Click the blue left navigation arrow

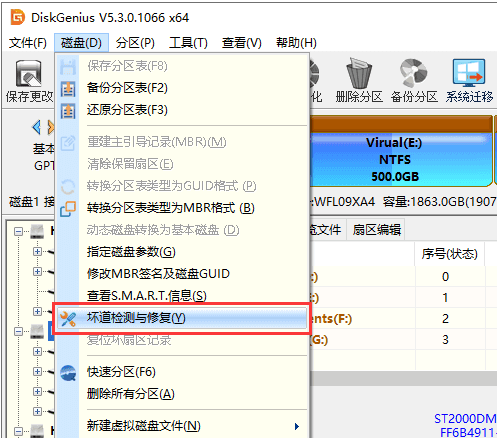[x=37, y=127]
